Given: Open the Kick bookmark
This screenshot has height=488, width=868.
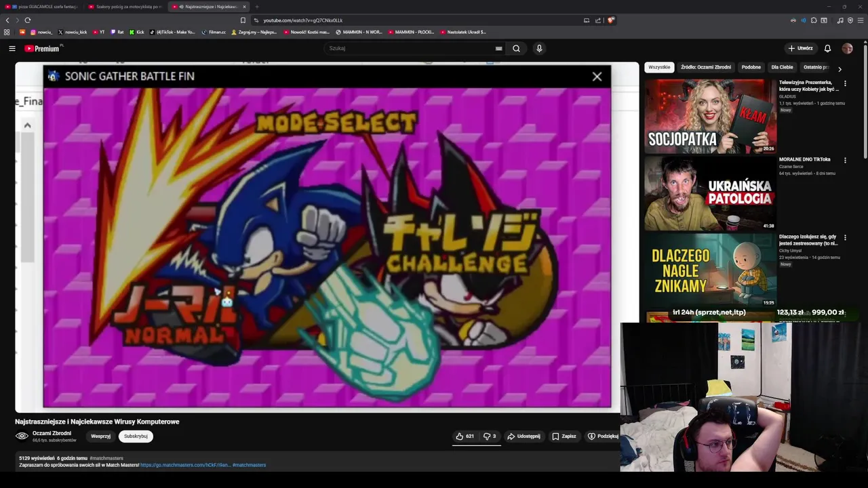Looking at the screenshot, I should click(x=136, y=32).
